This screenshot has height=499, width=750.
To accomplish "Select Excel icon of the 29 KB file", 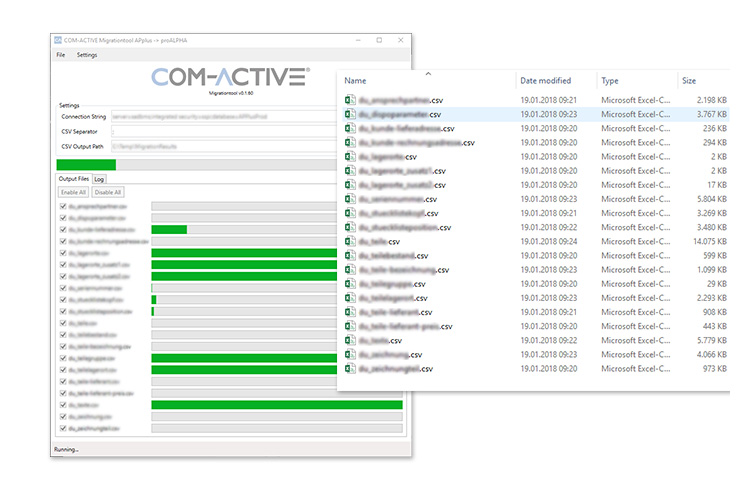I will [350, 284].
